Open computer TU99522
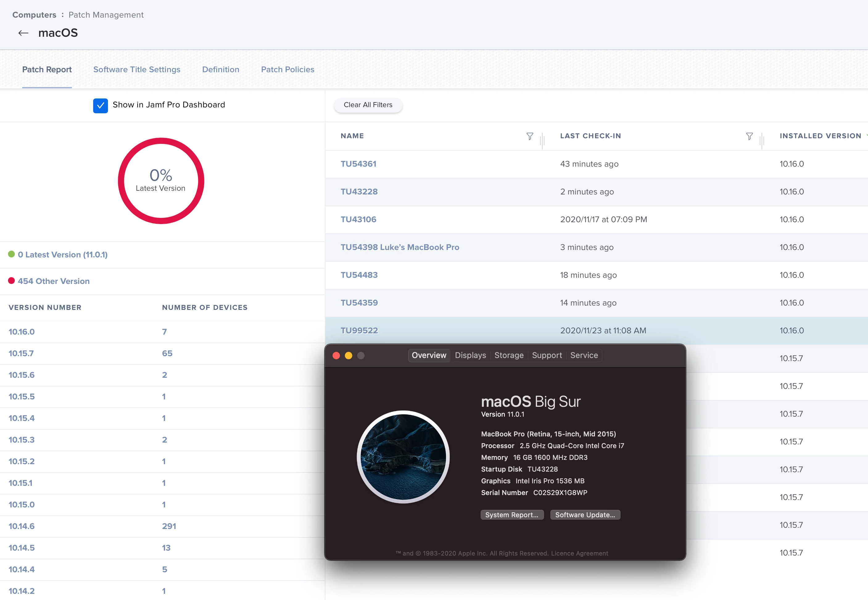The height and width of the screenshot is (600, 868). coord(359,331)
